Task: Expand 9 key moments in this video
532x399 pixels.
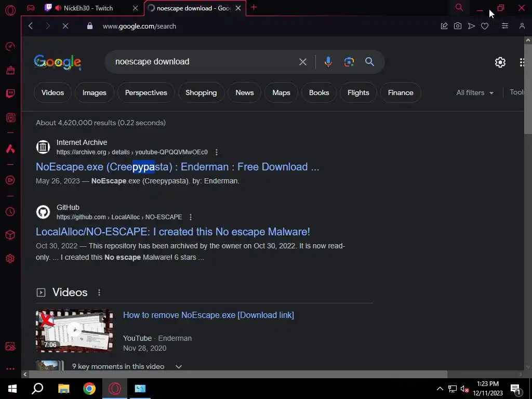Action: [x=179, y=366]
